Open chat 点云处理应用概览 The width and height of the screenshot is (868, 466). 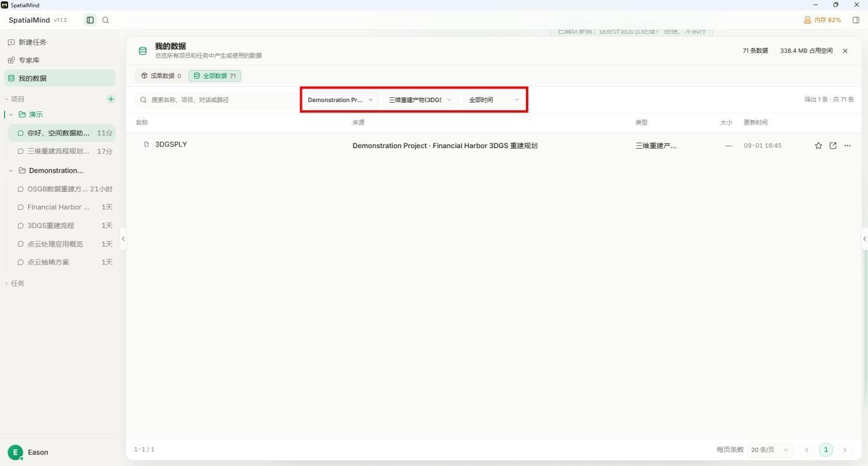tap(62, 244)
